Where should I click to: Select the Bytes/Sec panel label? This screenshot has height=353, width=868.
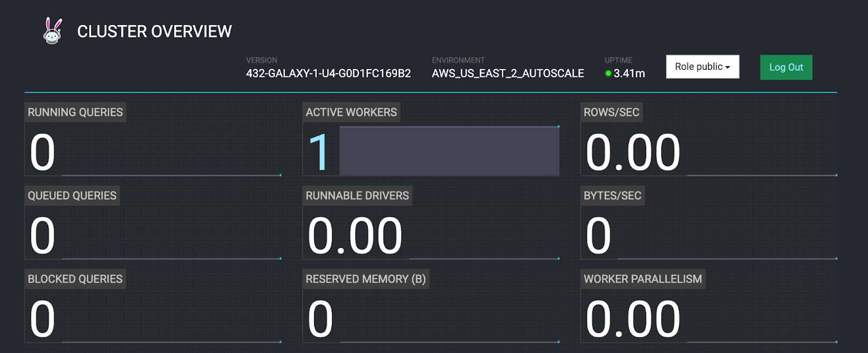[x=612, y=196]
